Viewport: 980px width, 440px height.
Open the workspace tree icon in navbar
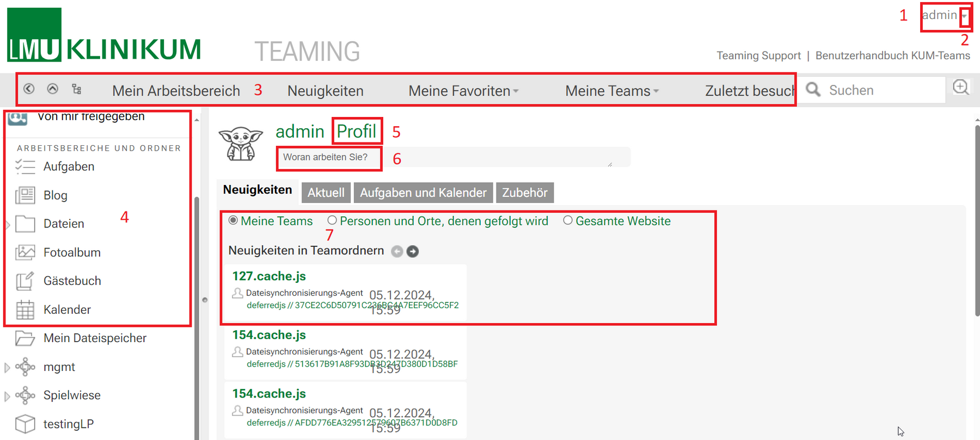coord(77,89)
